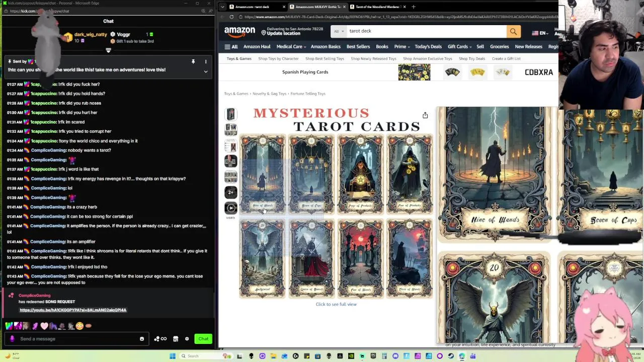The image size is (644, 362).
Task: Open Amazon Basics in nav bar
Action: pyautogui.click(x=326, y=47)
